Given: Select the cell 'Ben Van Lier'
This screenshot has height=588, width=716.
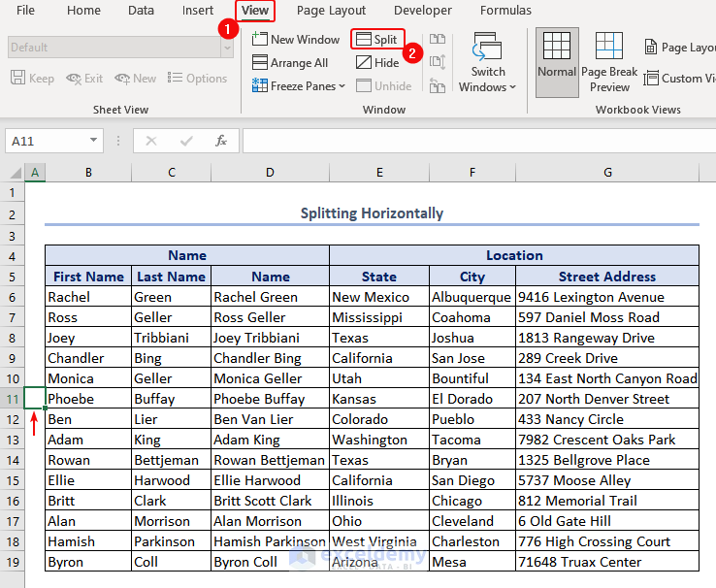Looking at the screenshot, I should pyautogui.click(x=270, y=419).
